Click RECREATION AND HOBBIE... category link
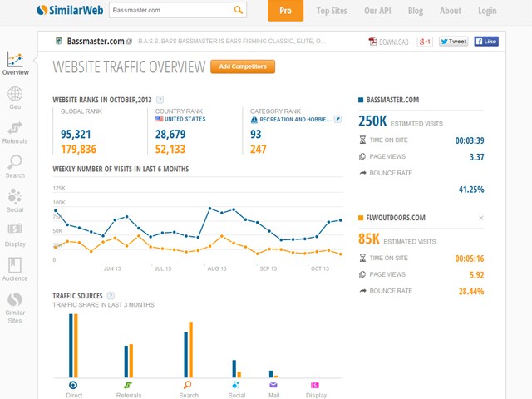The image size is (532, 399). (295, 120)
